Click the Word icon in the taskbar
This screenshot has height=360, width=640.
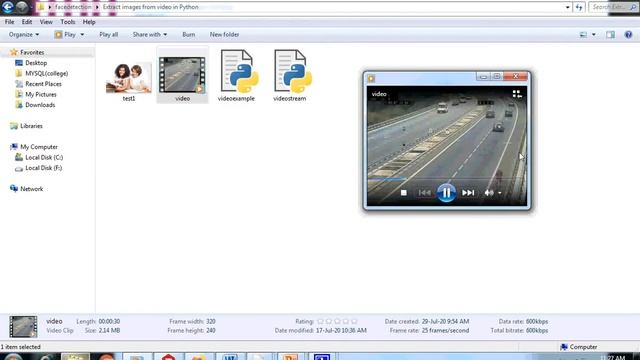(229, 357)
